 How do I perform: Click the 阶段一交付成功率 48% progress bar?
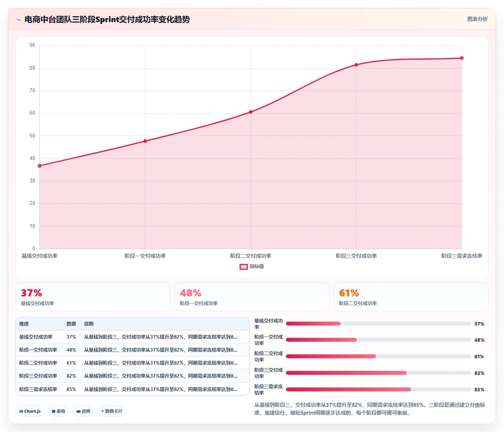378,340
